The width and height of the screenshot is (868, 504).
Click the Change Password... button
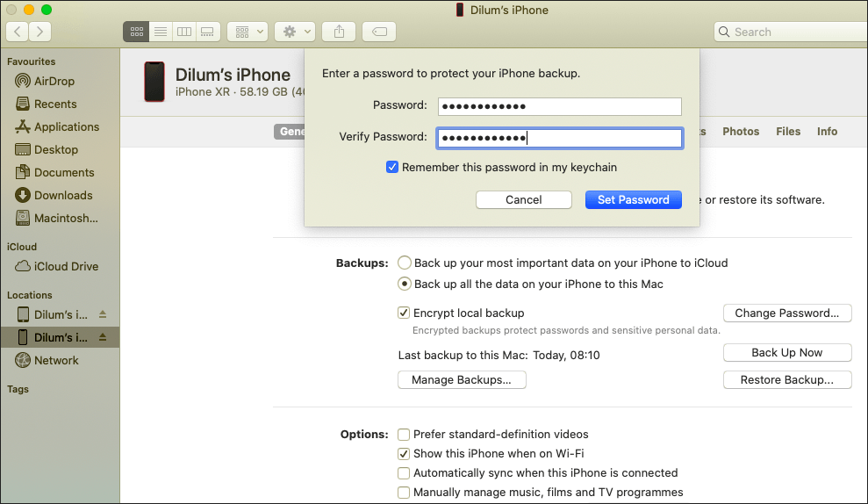(x=787, y=313)
